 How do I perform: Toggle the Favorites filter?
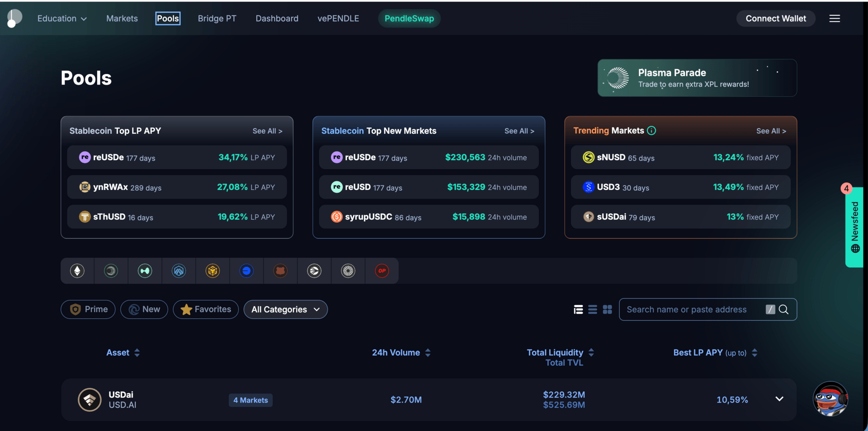click(x=206, y=309)
